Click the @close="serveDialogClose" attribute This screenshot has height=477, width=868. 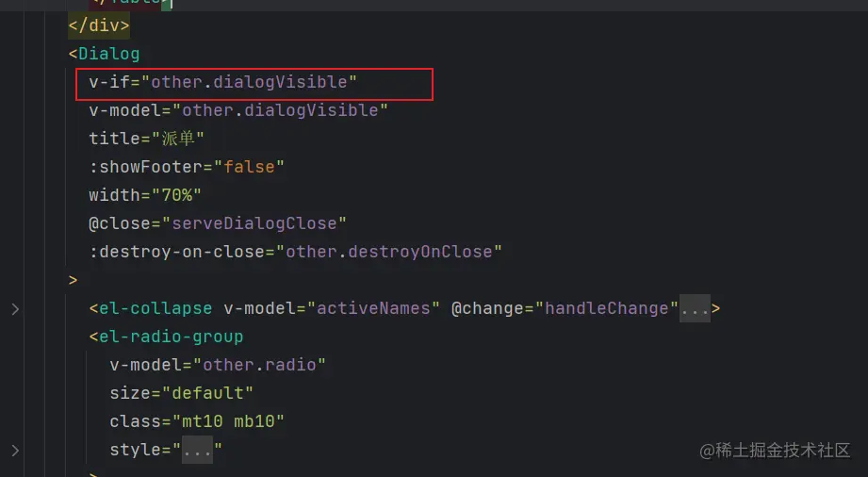click(218, 223)
